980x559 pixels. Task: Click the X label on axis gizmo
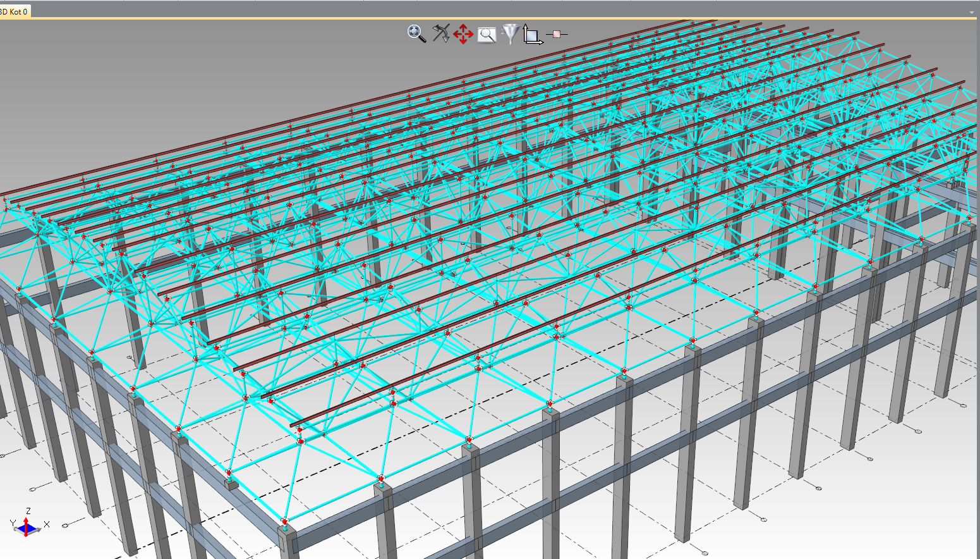tap(47, 524)
